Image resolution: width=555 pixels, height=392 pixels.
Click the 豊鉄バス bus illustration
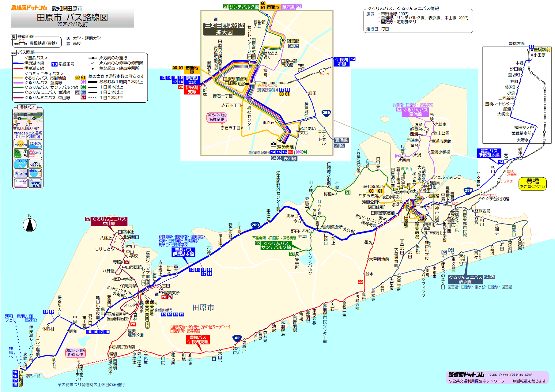point(28,116)
